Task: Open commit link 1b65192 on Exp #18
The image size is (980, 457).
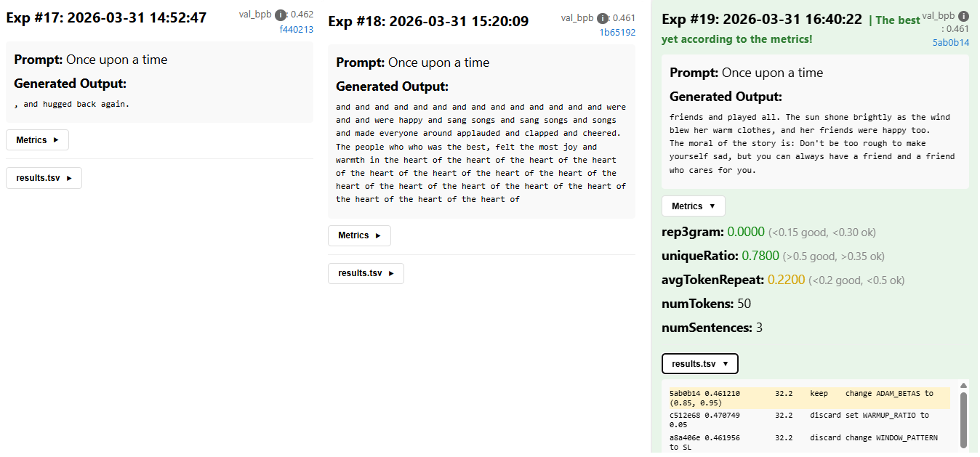Action: point(618,32)
